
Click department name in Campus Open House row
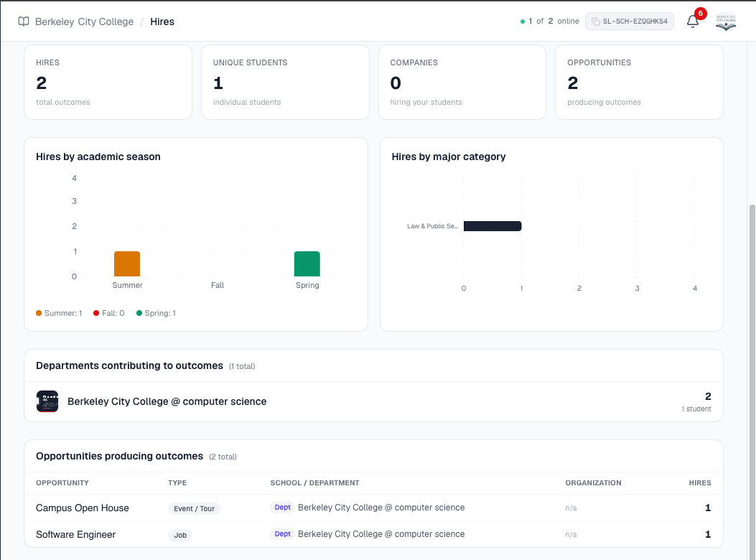coord(381,508)
